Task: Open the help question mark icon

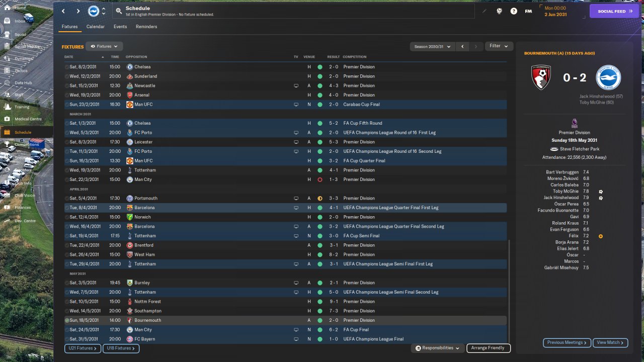Action: tap(514, 11)
